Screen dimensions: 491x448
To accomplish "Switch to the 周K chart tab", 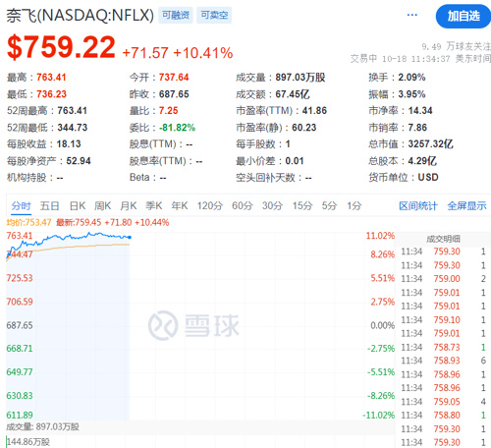I will click(x=102, y=206).
